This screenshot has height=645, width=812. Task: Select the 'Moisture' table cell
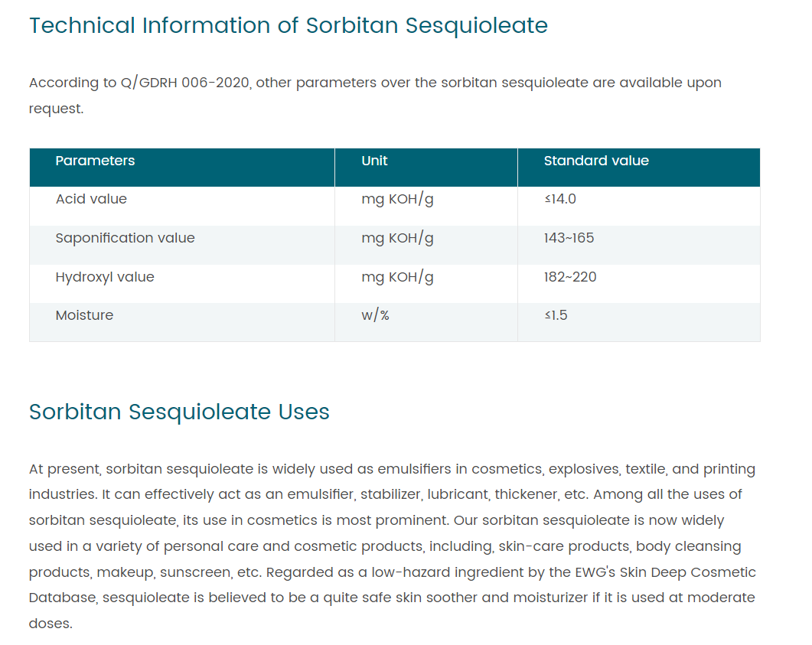[x=84, y=315]
